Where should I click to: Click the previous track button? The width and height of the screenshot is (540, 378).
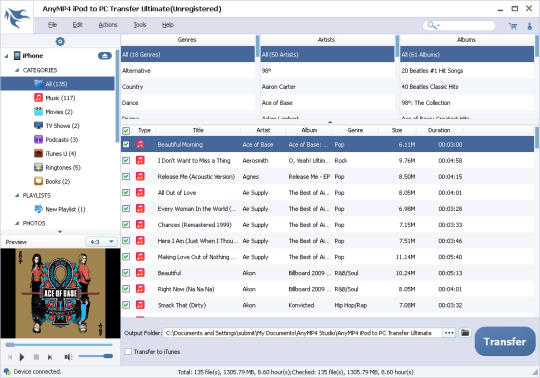(10, 357)
